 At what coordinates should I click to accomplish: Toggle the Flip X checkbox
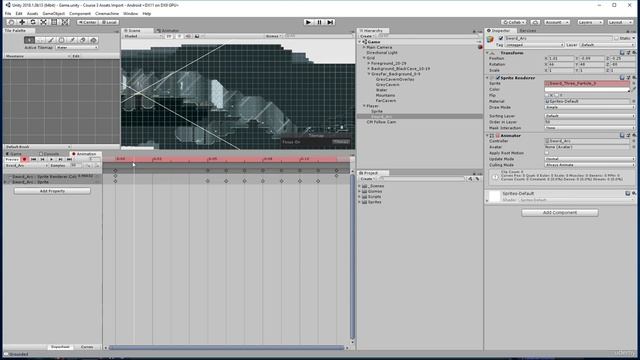click(547, 95)
